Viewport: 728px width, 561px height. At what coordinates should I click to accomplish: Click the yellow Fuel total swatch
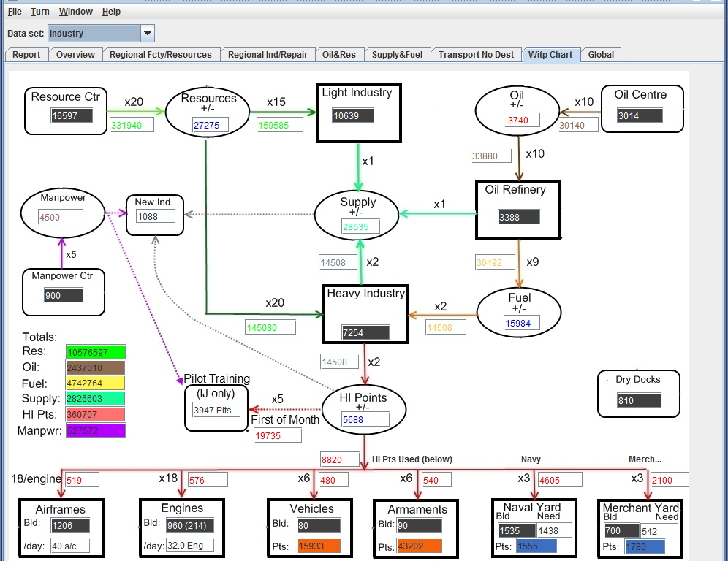coord(96,383)
